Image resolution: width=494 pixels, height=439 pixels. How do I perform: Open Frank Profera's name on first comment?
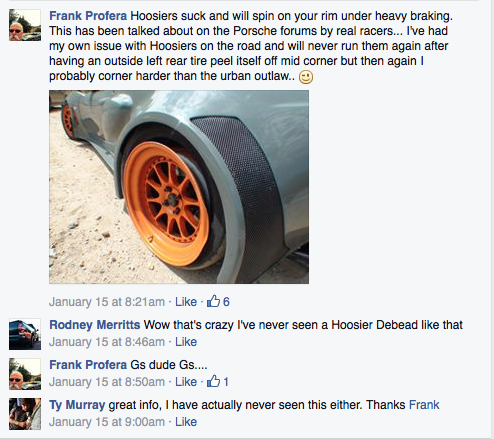point(88,16)
